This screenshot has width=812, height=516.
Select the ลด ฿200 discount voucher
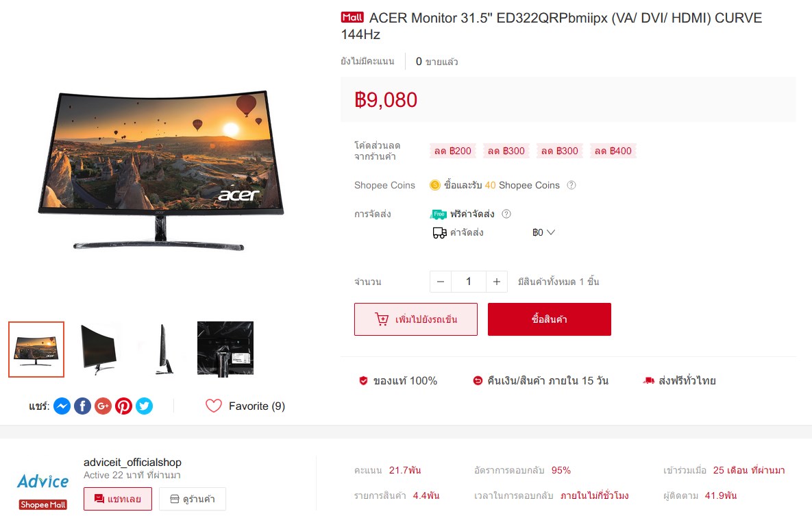pyautogui.click(x=453, y=151)
